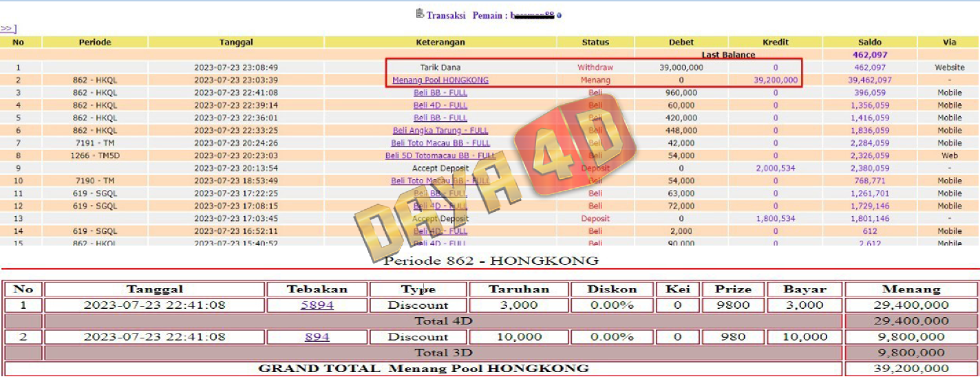Click the Transaksi document icon in the title
The width and height of the screenshot is (980, 379).
pos(420,14)
